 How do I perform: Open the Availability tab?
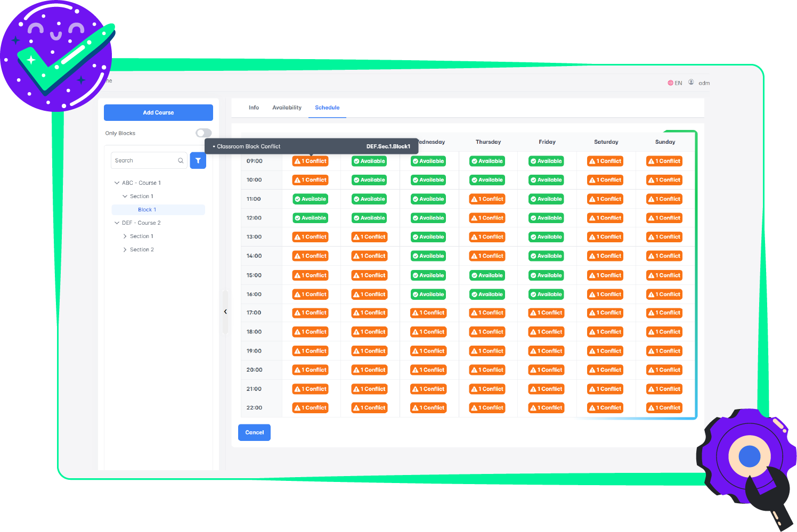point(287,108)
